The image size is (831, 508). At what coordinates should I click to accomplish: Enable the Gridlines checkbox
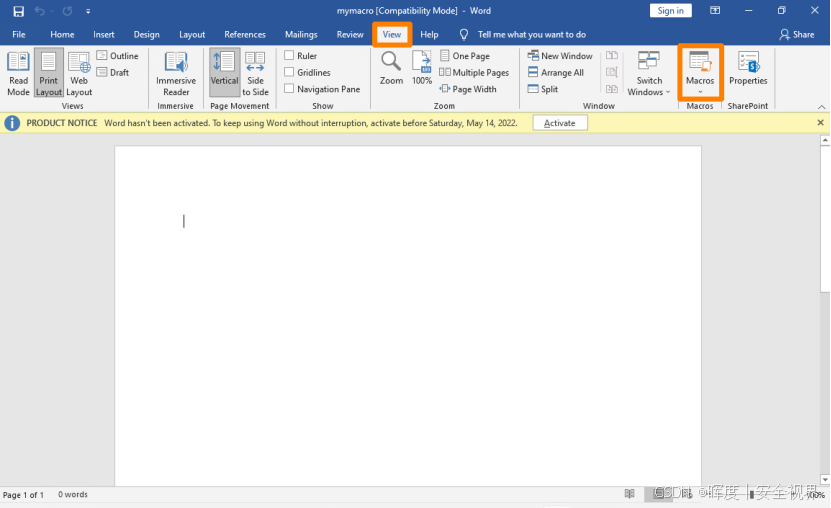pyautogui.click(x=289, y=72)
